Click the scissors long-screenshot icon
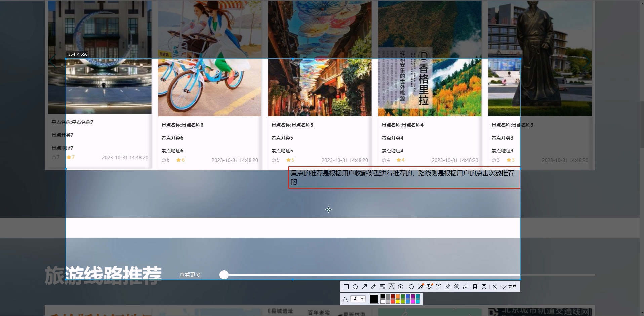This screenshot has height=316, width=644. coord(420,287)
